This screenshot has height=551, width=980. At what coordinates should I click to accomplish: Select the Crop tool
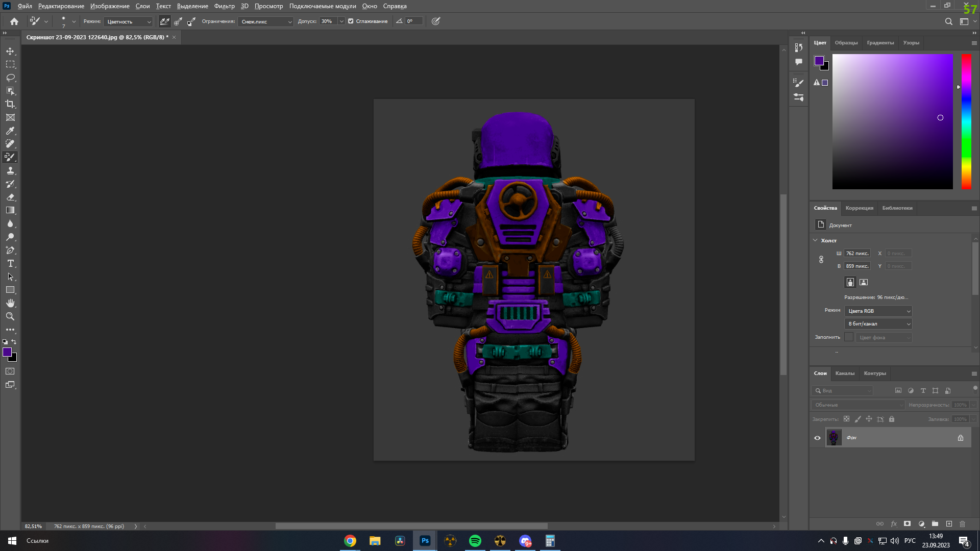[10, 104]
